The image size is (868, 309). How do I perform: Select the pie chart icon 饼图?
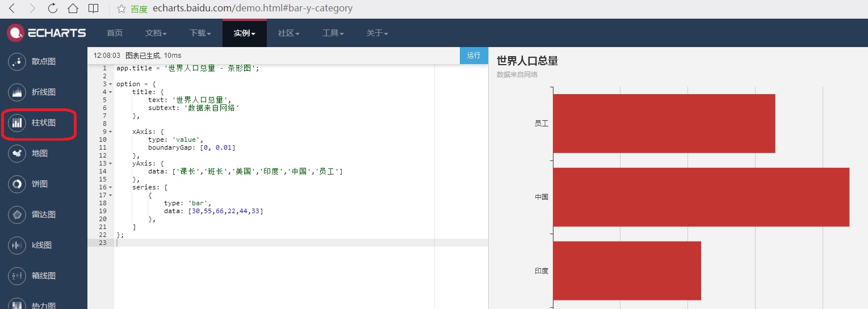point(18,184)
